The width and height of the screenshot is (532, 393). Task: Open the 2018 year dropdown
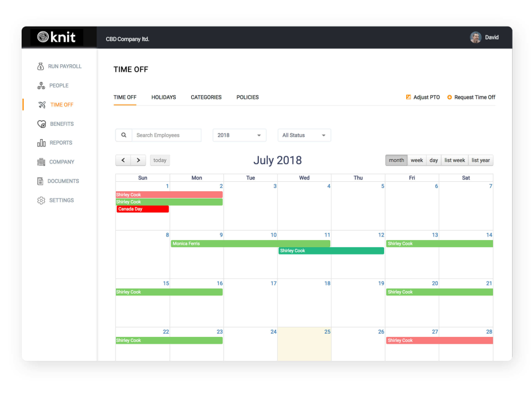[x=239, y=135]
